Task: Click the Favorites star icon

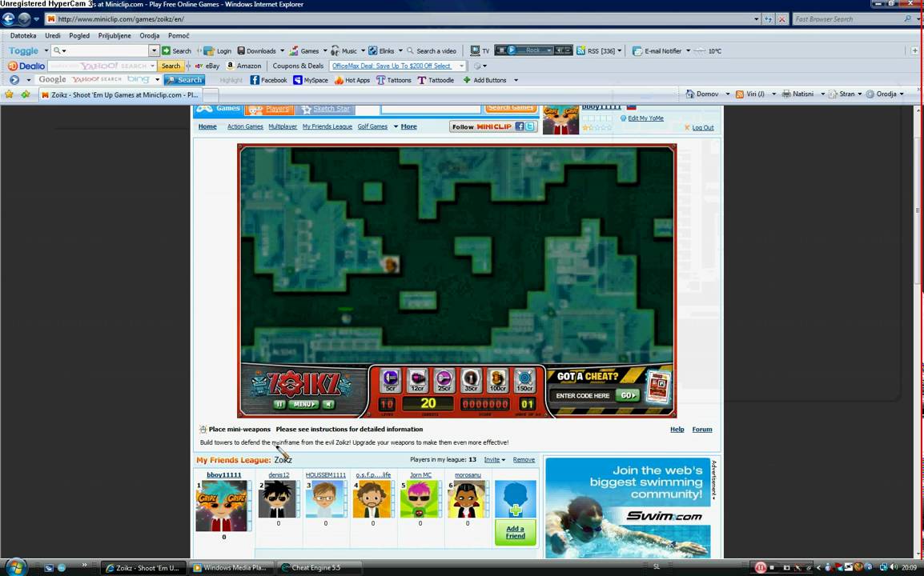Action: [10, 94]
